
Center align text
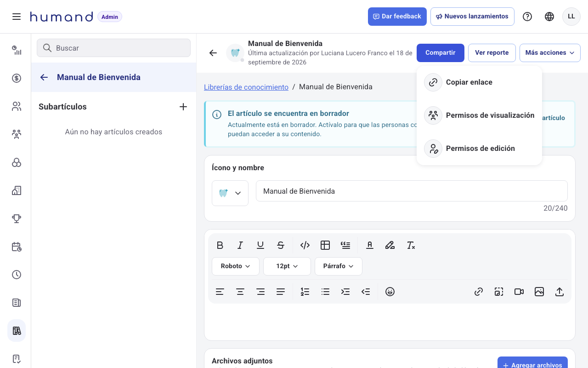click(x=240, y=292)
